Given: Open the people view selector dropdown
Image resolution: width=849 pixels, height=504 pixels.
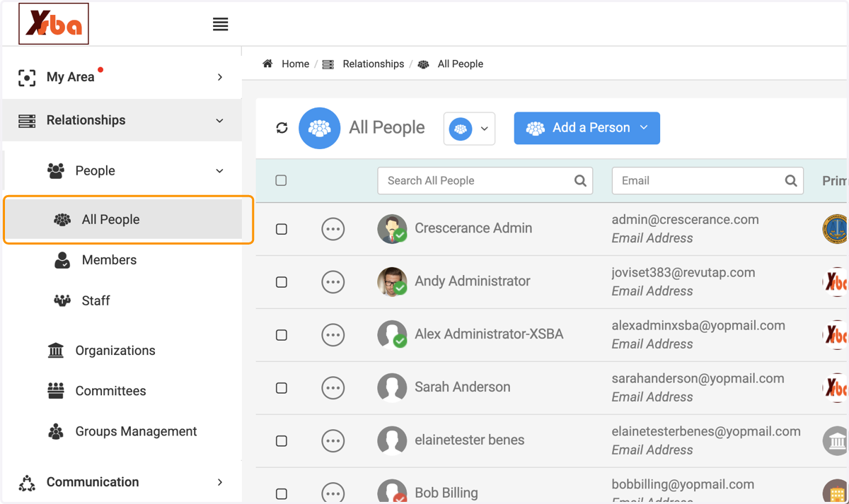Looking at the screenshot, I should (x=469, y=129).
